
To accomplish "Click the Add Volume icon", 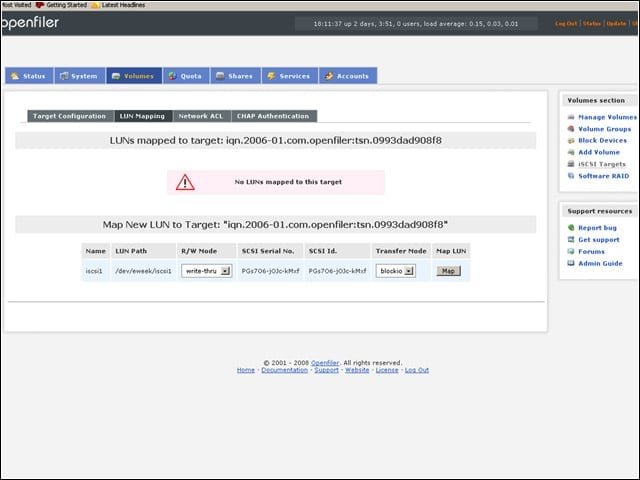I will pos(571,152).
